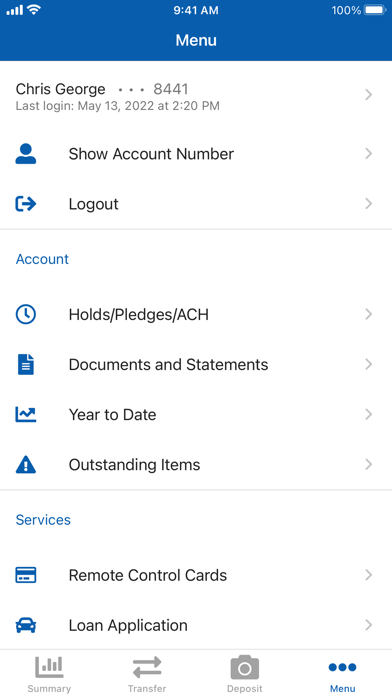The height and width of the screenshot is (696, 392).
Task: Open Show Account Number
Action: coord(196,154)
